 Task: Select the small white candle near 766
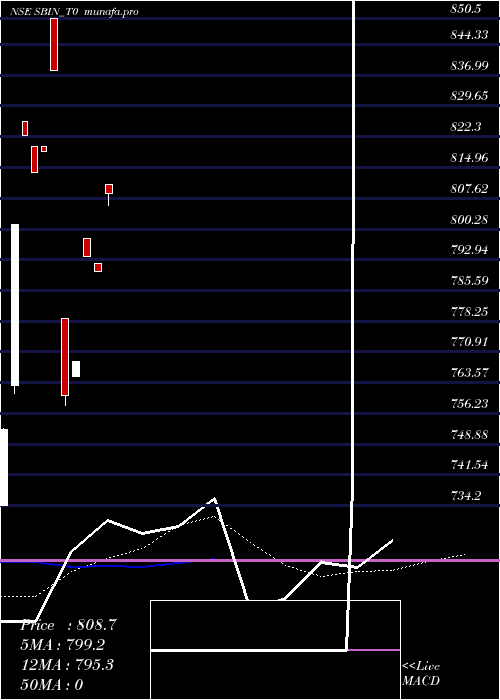(x=76, y=369)
